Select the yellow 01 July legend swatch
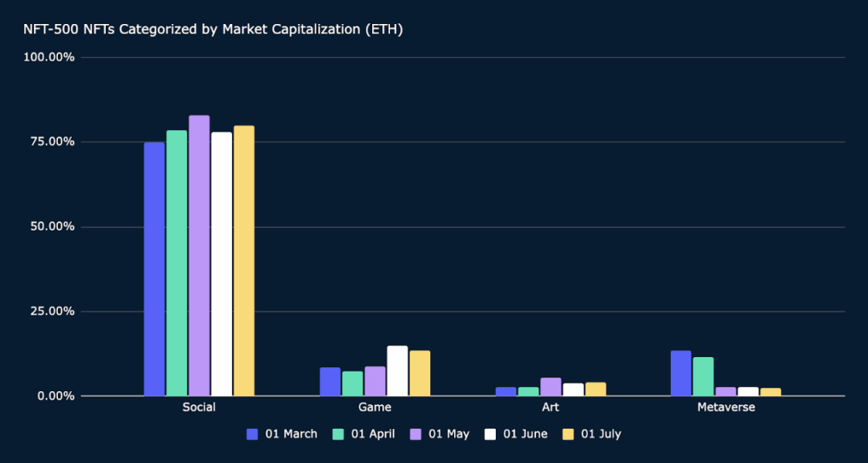This screenshot has height=463, width=868. point(568,434)
